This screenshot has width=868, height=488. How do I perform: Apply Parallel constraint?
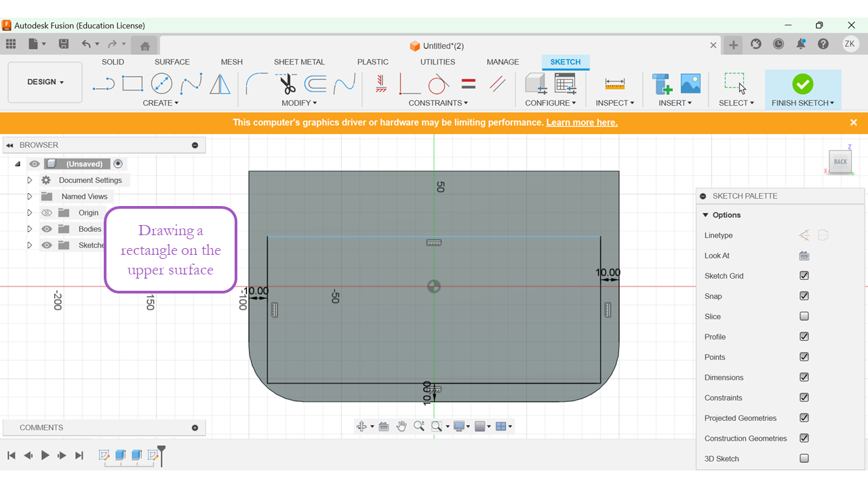click(x=498, y=84)
